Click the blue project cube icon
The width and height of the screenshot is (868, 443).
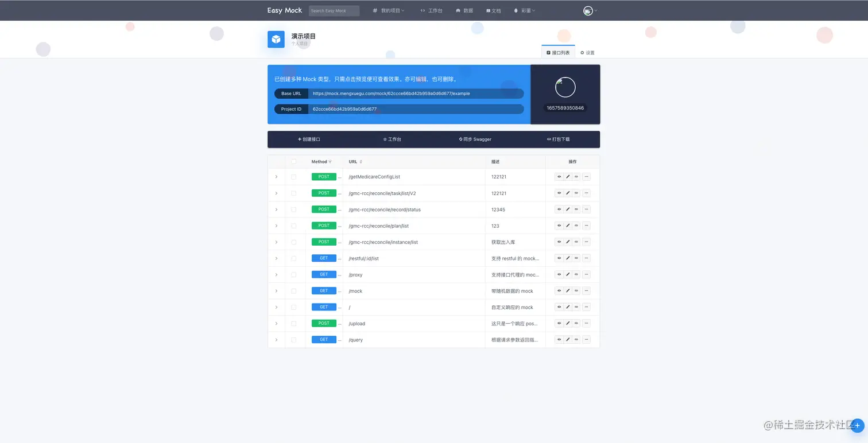pyautogui.click(x=276, y=39)
